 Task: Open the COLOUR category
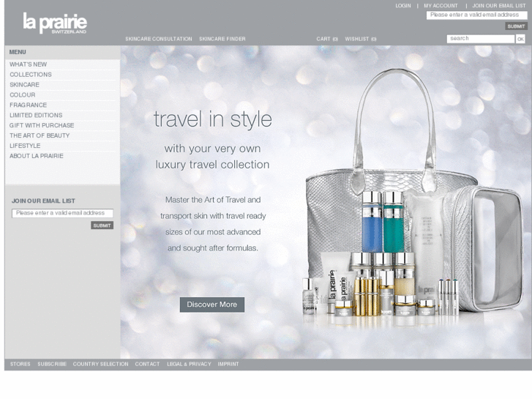(x=23, y=95)
